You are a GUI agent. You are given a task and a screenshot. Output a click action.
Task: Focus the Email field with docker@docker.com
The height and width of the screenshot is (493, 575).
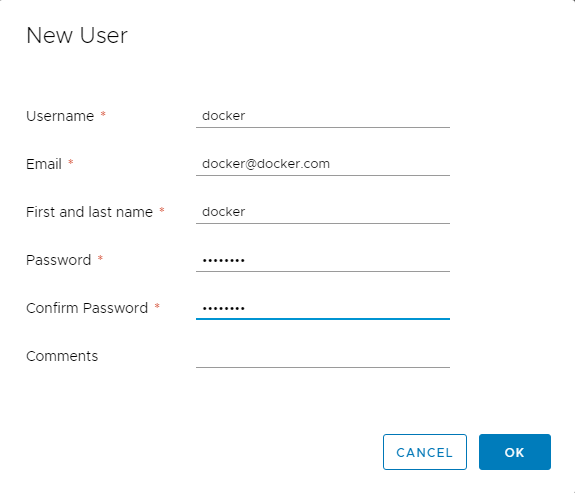click(x=323, y=164)
